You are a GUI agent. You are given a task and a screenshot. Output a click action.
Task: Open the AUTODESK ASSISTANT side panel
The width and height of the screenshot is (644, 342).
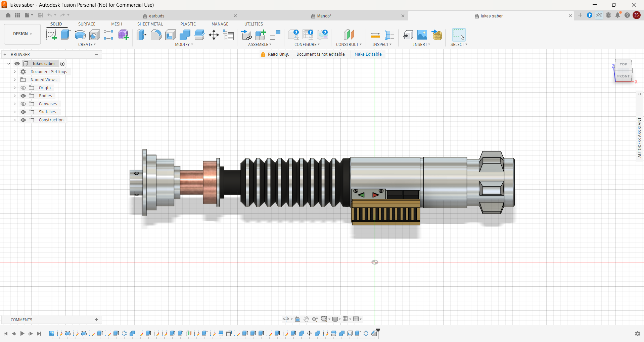pyautogui.click(x=639, y=137)
